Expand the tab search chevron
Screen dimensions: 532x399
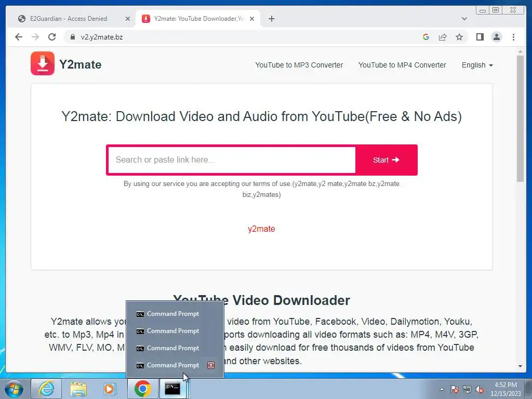[464, 19]
